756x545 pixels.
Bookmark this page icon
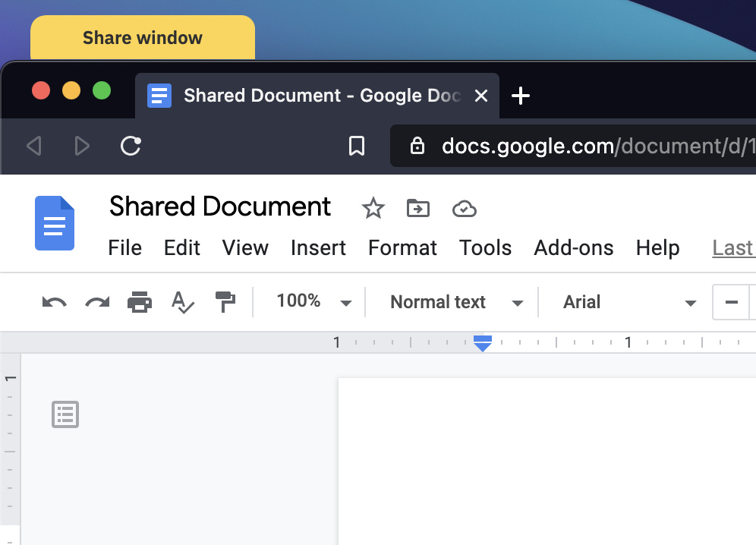357,146
